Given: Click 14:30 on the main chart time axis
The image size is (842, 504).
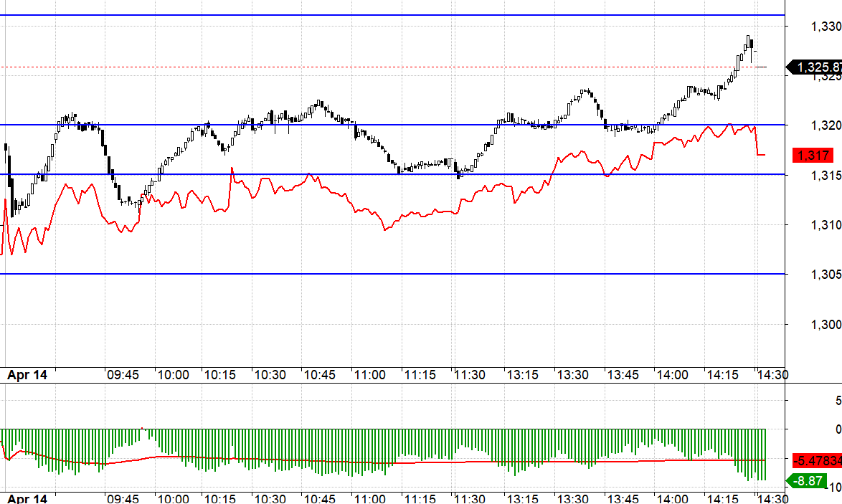Looking at the screenshot, I should coord(773,375).
